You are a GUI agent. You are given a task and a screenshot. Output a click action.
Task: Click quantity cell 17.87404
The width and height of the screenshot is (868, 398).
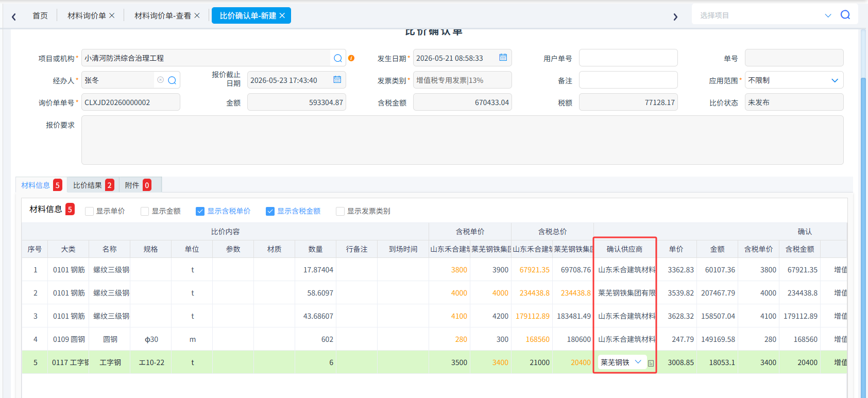pos(315,270)
